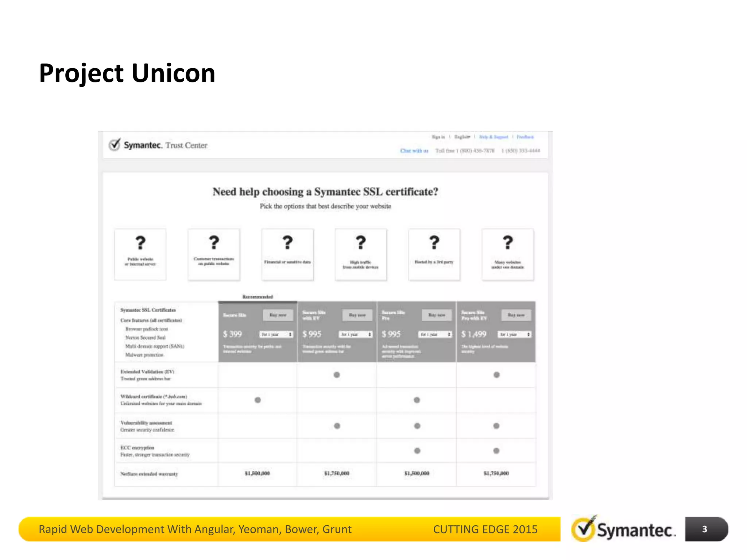Select the 'Public website or internal server' question card
The image size is (747, 560).
point(140,254)
